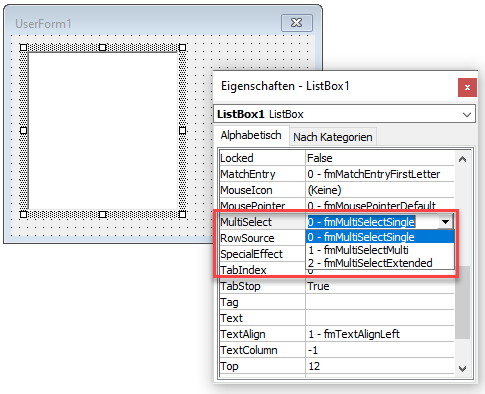485x394 pixels.
Task: Close the UserForm1 designer window
Action: point(297,23)
